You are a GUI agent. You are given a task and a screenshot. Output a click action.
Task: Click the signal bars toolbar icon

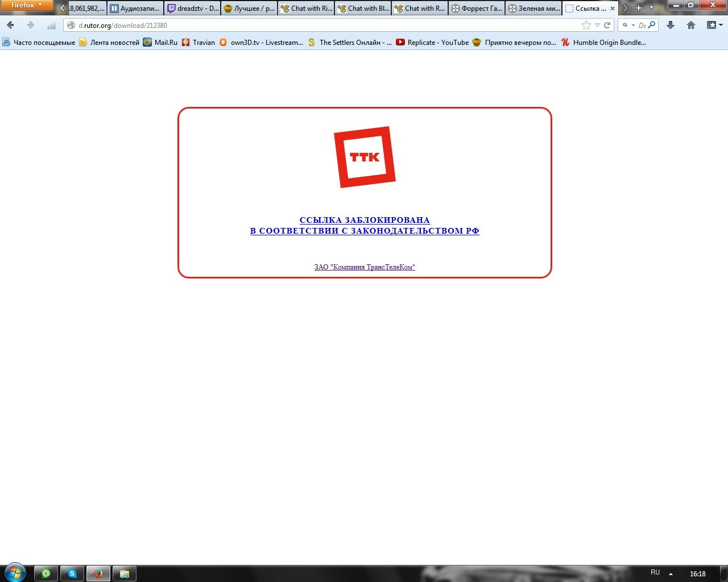pos(51,26)
